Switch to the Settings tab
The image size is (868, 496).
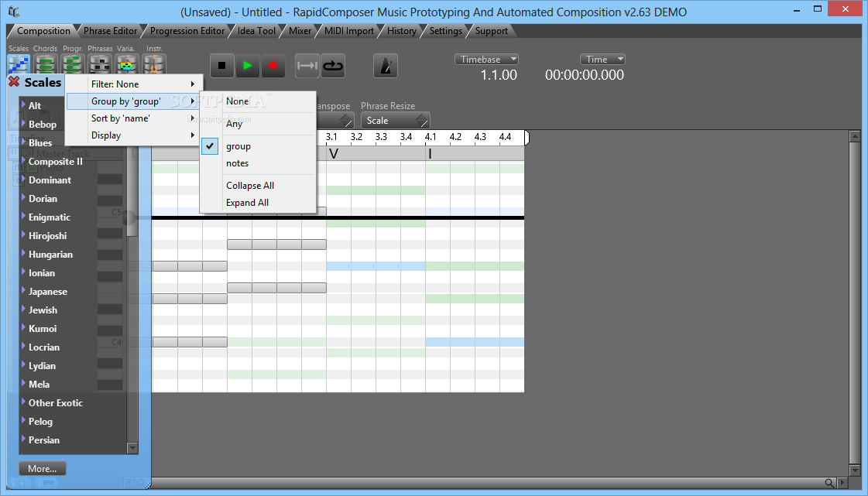[446, 31]
